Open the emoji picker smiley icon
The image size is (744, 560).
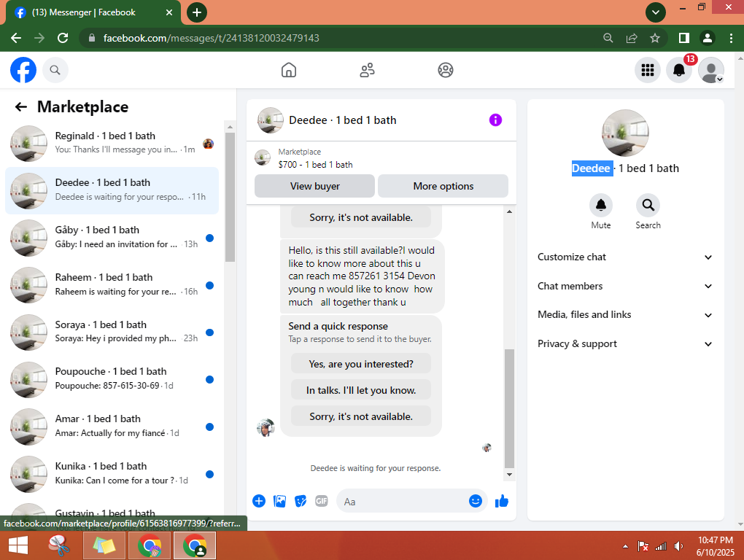476,501
